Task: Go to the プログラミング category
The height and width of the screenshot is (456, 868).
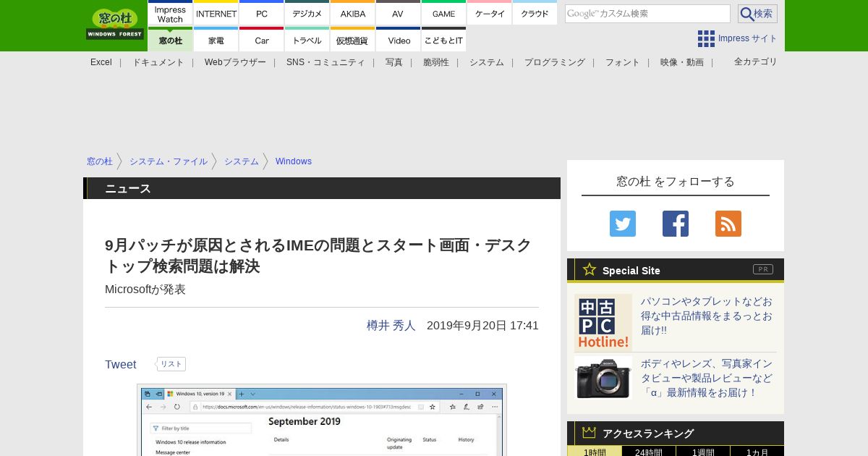Action: point(555,62)
